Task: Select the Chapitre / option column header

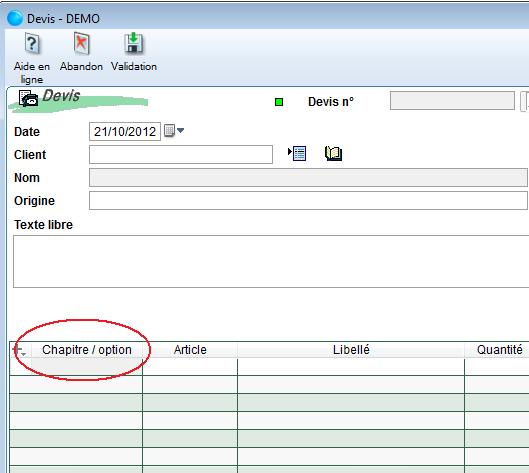Action: (87, 350)
